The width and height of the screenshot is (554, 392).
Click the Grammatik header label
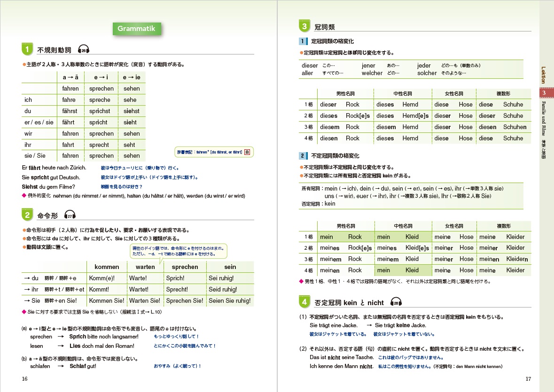coord(136,29)
